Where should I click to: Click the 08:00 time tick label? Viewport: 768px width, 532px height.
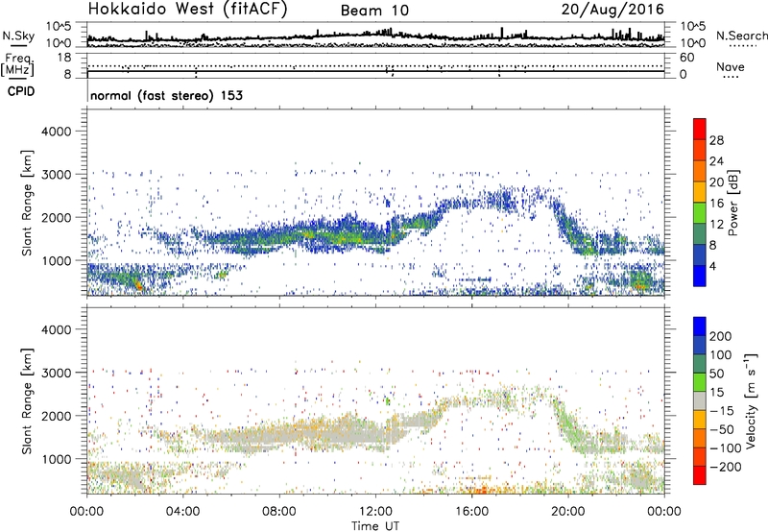(x=279, y=512)
